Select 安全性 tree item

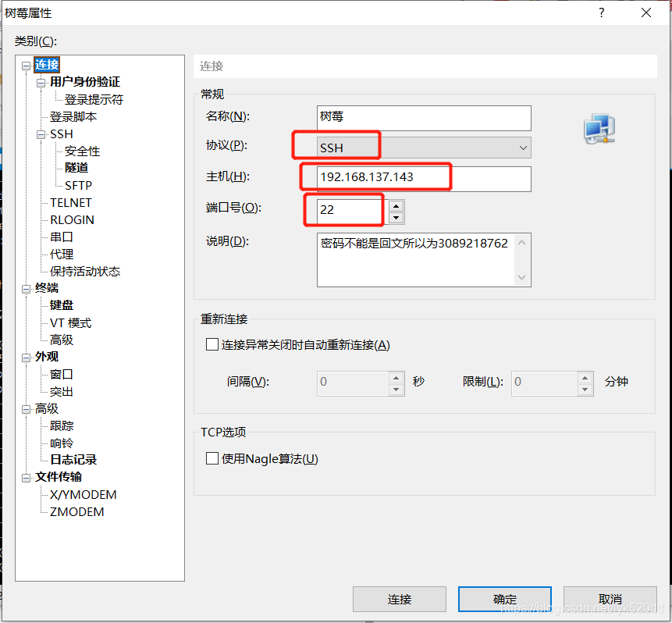point(82,151)
